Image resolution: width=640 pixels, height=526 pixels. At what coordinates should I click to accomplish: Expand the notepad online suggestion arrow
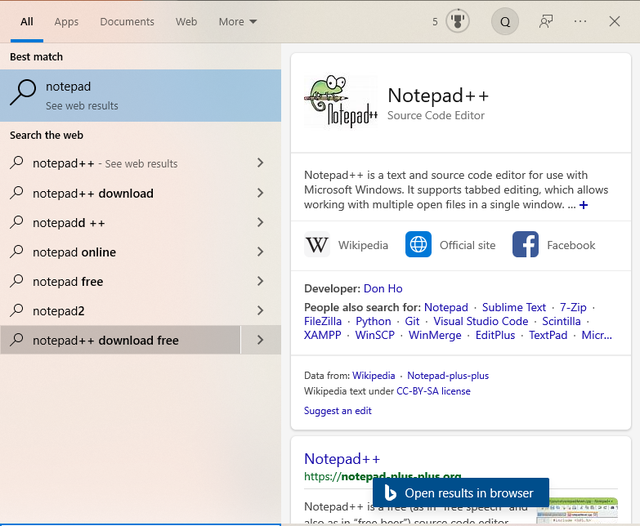(260, 251)
